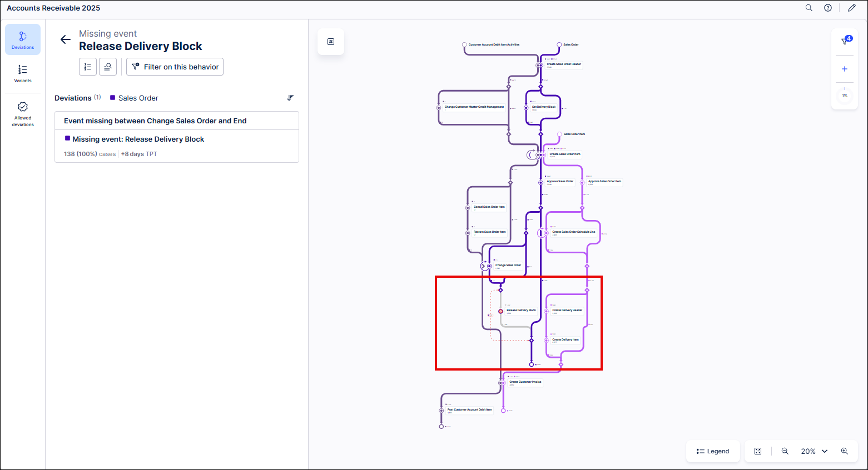Click the edit pencil icon in the header
This screenshot has width=868, height=470.
(x=852, y=8)
